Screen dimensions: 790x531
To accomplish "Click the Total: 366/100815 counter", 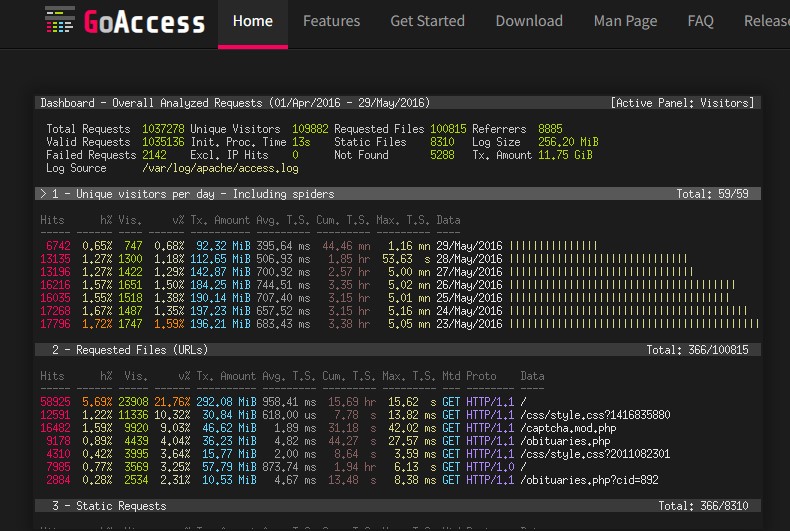I will (697, 350).
